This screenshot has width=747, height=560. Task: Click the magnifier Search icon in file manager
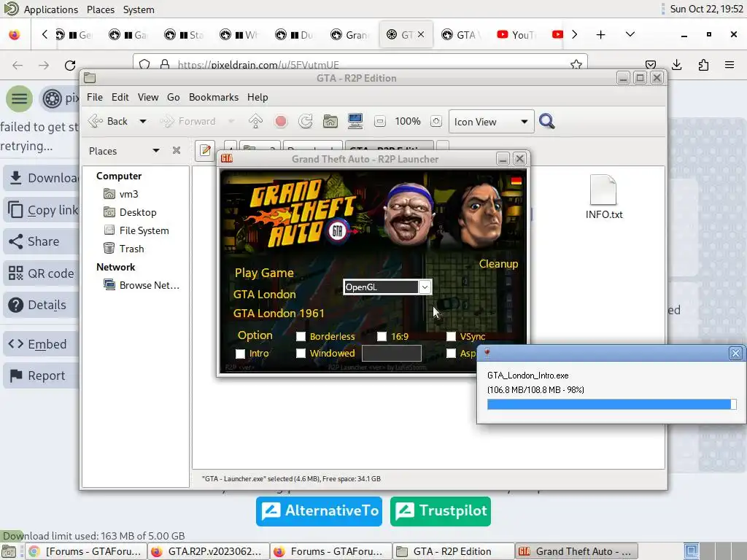(x=547, y=122)
